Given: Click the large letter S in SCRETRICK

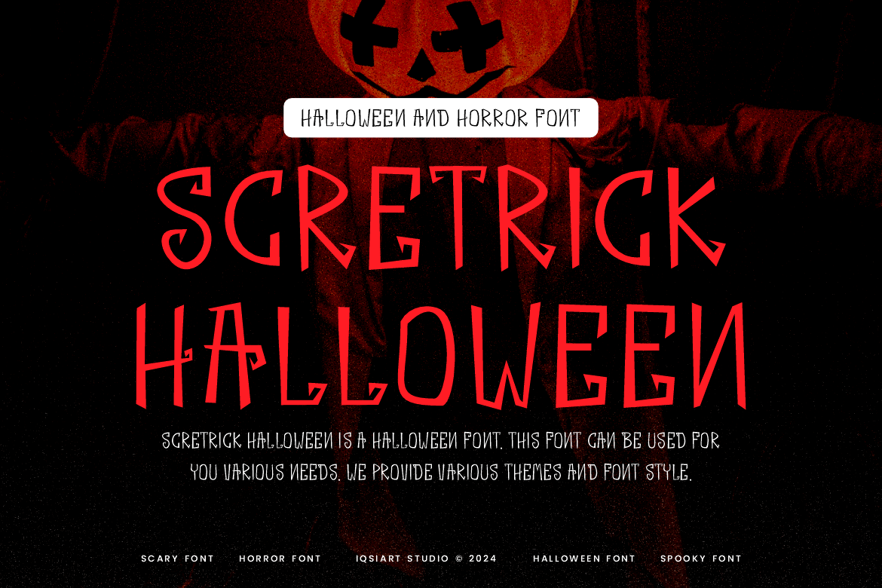Looking at the screenshot, I should [185, 219].
